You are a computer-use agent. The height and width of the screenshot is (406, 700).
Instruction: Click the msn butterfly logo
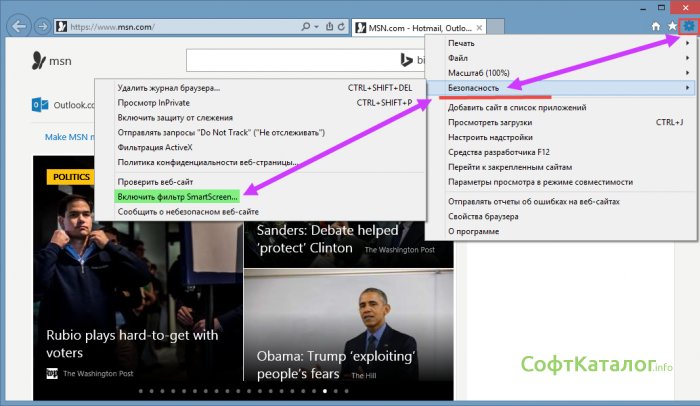click(x=38, y=61)
